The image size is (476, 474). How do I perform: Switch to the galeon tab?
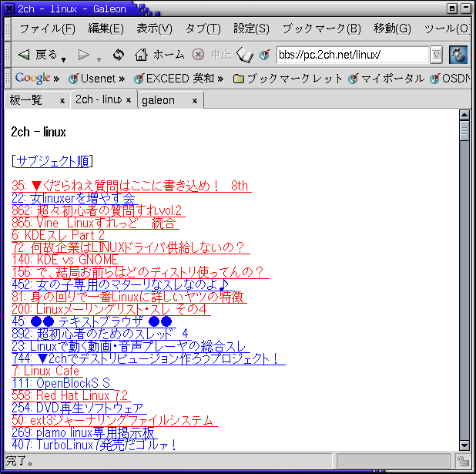click(x=159, y=100)
